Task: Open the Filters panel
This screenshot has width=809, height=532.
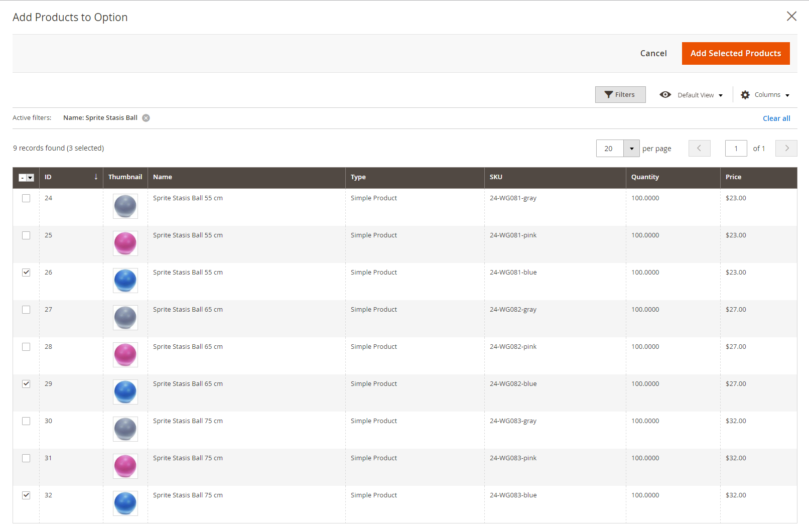Action: click(620, 94)
